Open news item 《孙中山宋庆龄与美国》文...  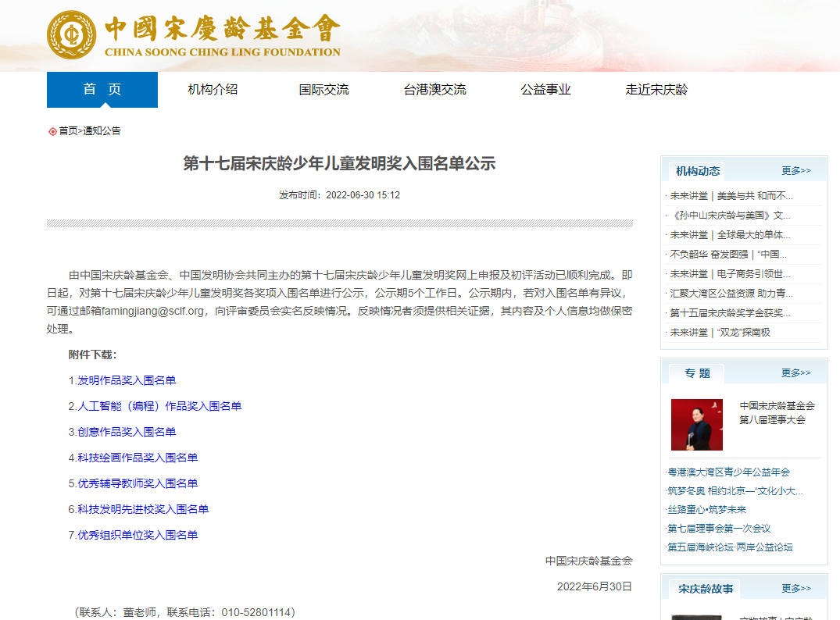(731, 216)
